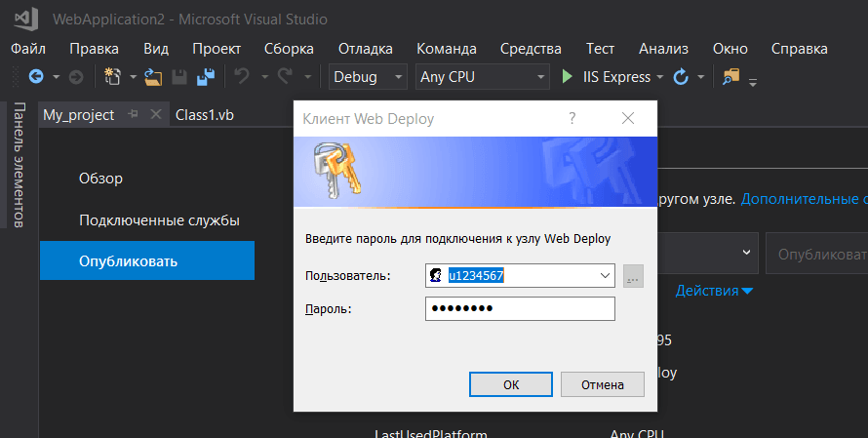Image resolution: width=868 pixels, height=438 pixels.
Task: Save the current file with the disk icon
Action: click(179, 77)
